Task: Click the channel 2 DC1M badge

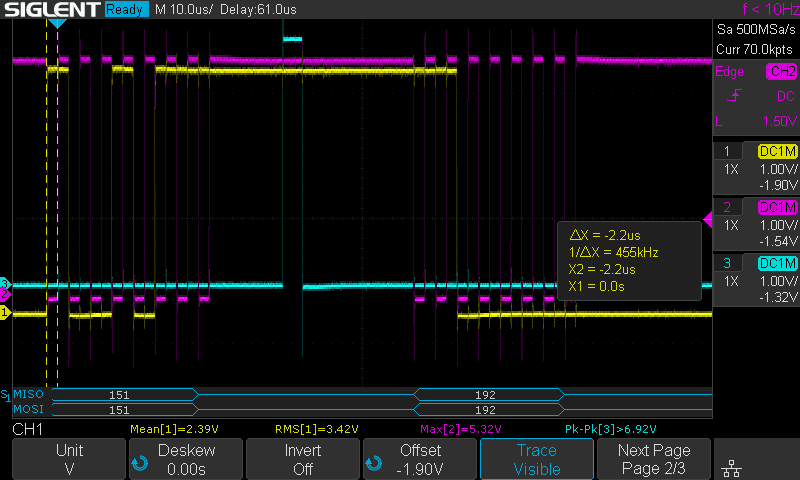Action: pyautogui.click(x=778, y=208)
